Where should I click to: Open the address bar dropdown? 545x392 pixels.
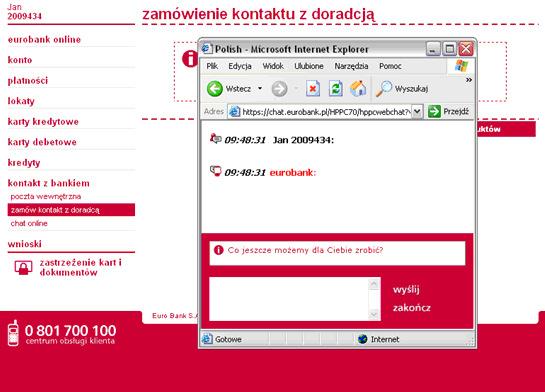tap(417, 112)
